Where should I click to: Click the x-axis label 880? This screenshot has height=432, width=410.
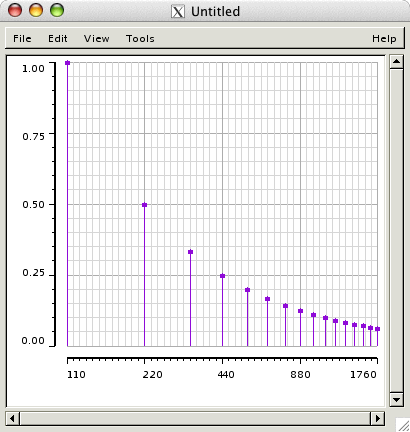pos(300,375)
